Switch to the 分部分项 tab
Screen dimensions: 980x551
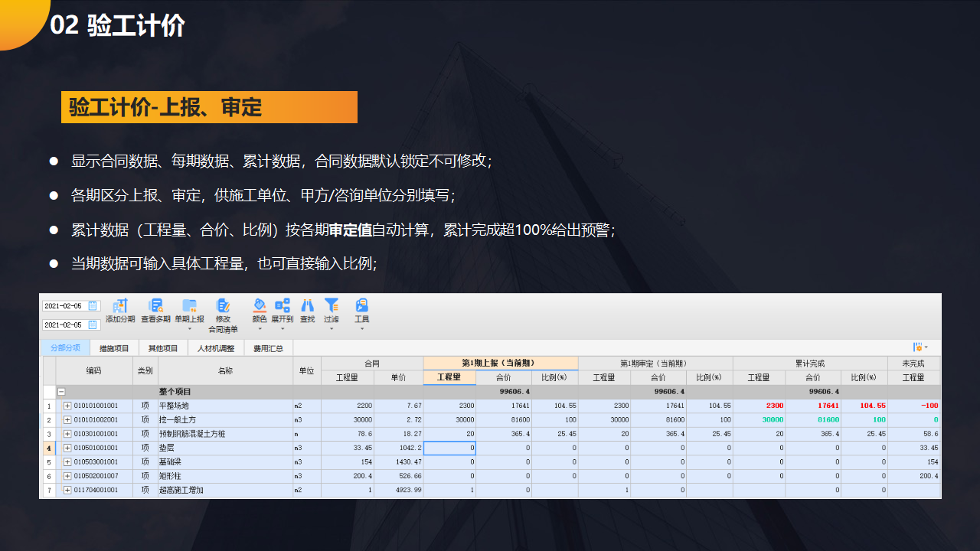(65, 348)
